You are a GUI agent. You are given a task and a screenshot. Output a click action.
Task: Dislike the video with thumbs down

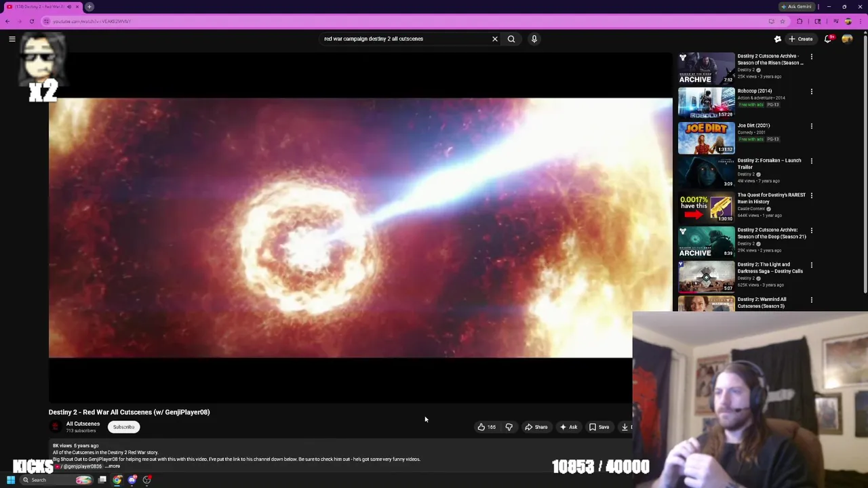509,427
